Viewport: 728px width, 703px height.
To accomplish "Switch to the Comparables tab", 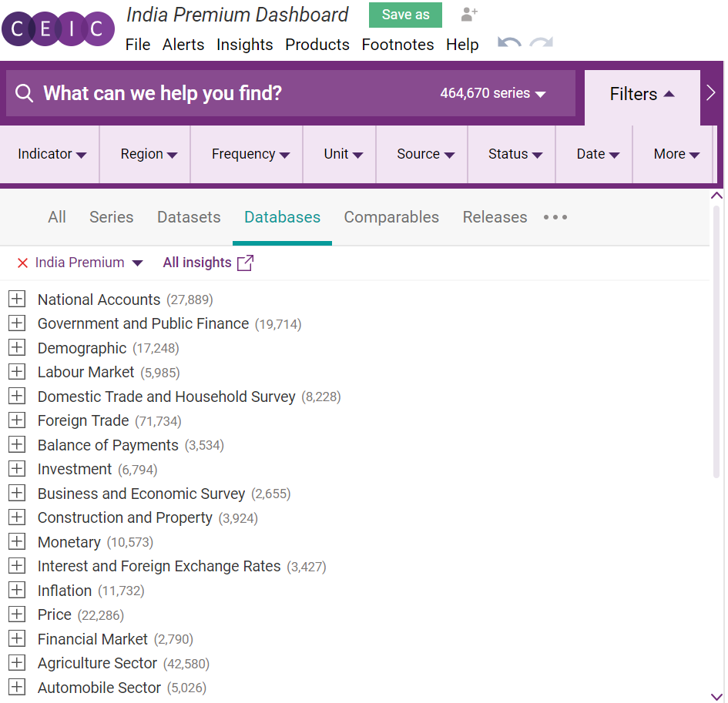I will coord(391,217).
